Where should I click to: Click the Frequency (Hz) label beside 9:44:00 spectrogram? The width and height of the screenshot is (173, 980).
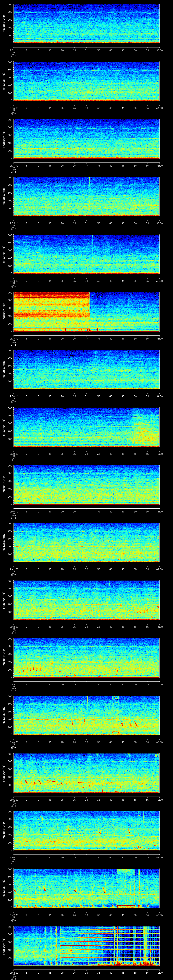point(4,715)
